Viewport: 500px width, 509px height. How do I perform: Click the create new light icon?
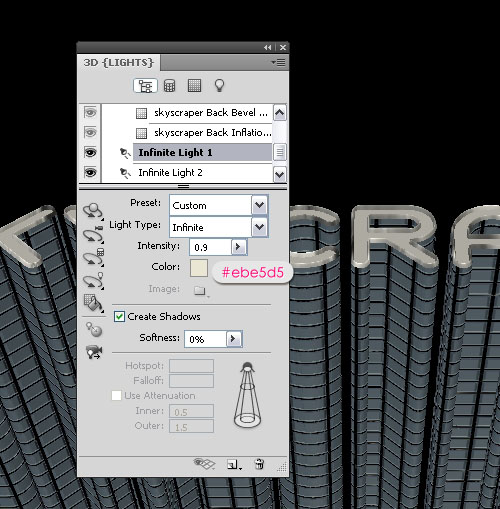[x=234, y=464]
